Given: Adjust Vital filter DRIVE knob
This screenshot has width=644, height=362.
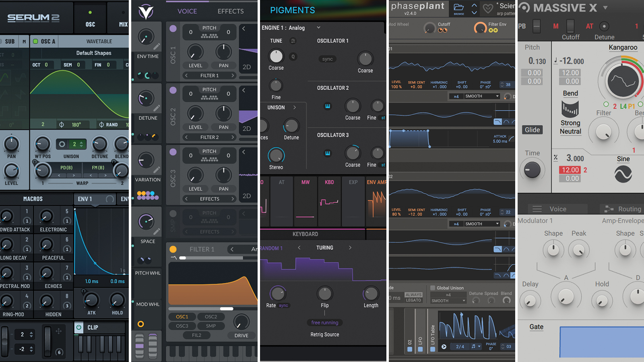Looking at the screenshot, I should coord(241,322).
